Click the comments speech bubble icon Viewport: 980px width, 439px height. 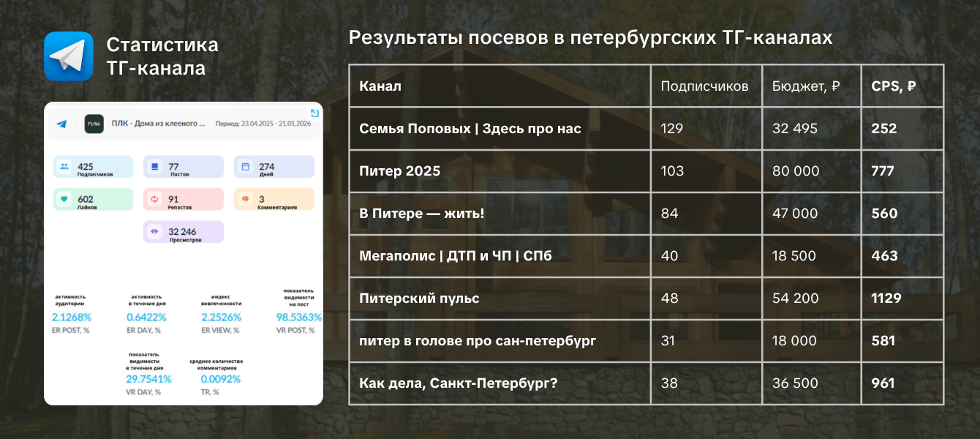click(245, 199)
